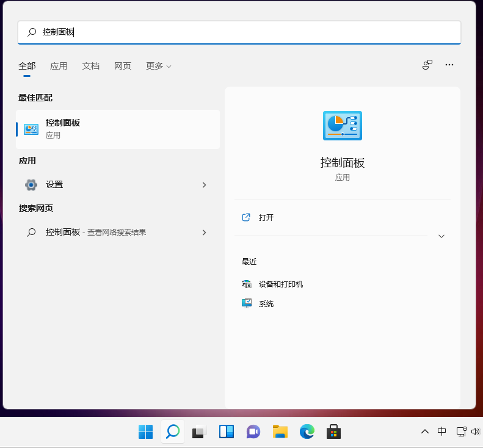Open the Widgets panel from the taskbar
The height and width of the screenshot is (448, 483).
[x=227, y=432]
